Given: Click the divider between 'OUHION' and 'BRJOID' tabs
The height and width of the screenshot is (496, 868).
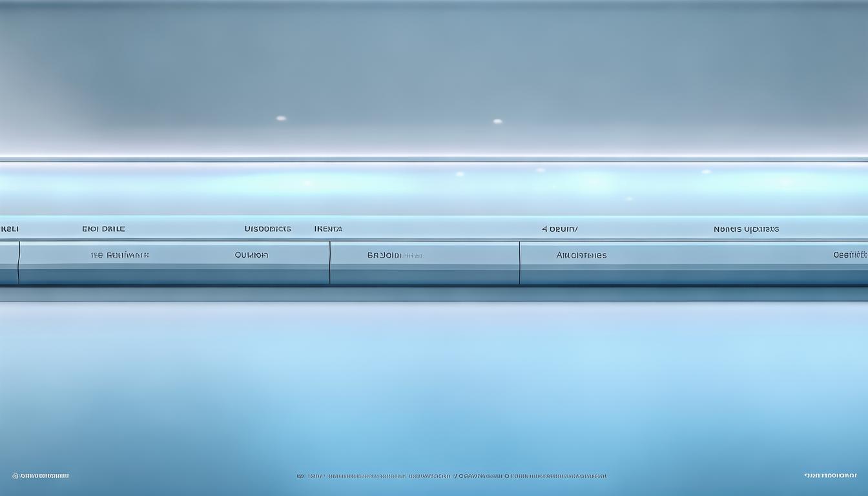Looking at the screenshot, I should point(330,262).
